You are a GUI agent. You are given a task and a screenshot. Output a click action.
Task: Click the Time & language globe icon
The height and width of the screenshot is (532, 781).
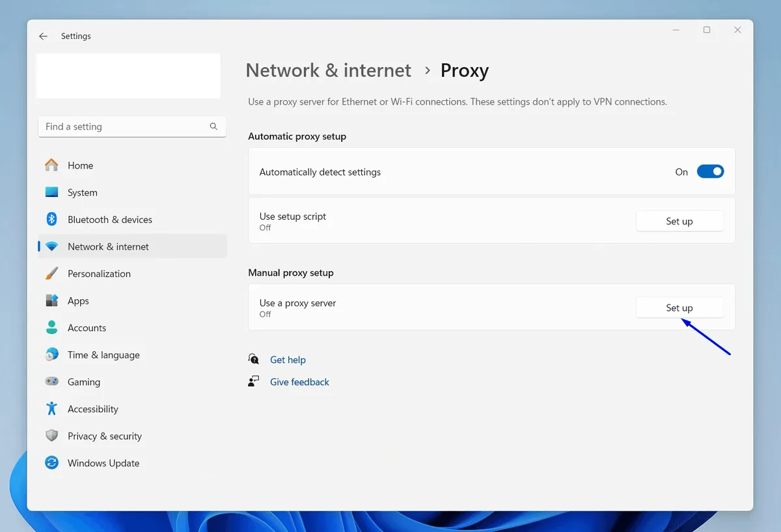[x=51, y=355]
